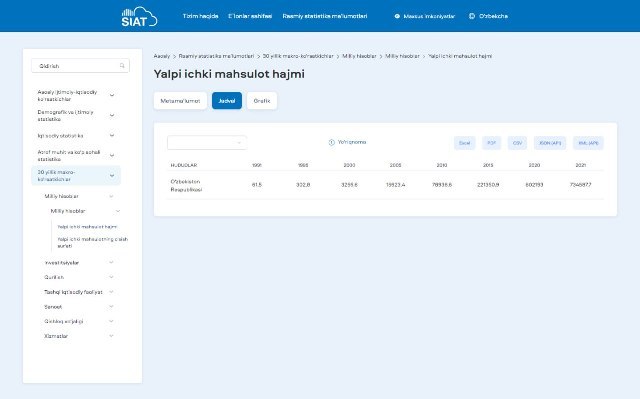The height and width of the screenshot is (399, 640).
Task: Open Rasmiy statistika ma'lumotlari in top menu
Action: coord(325,16)
